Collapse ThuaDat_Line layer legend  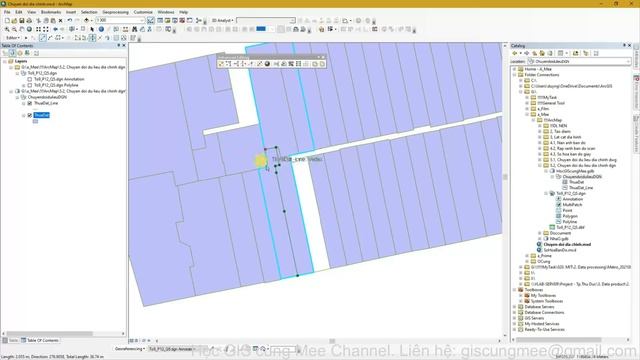tap(24, 103)
